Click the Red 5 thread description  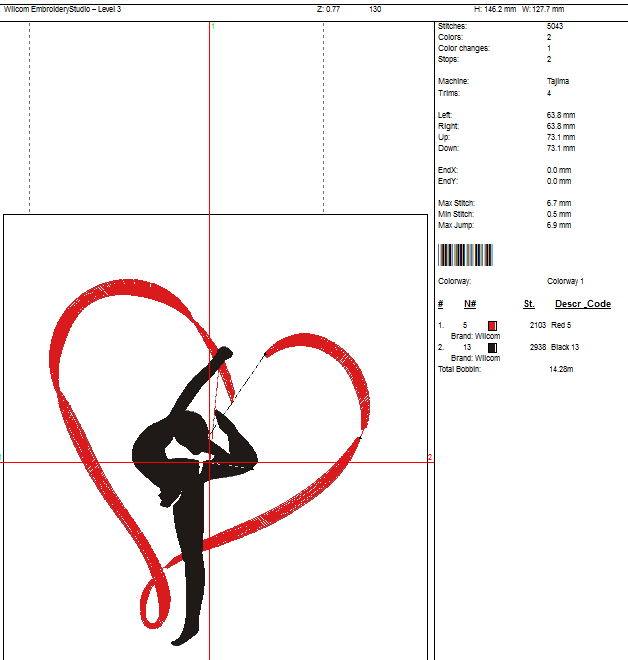click(563, 325)
